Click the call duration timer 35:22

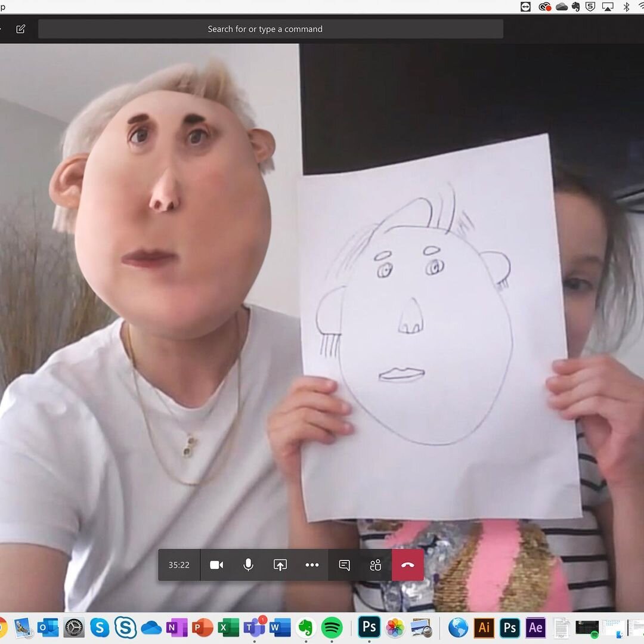tap(179, 565)
